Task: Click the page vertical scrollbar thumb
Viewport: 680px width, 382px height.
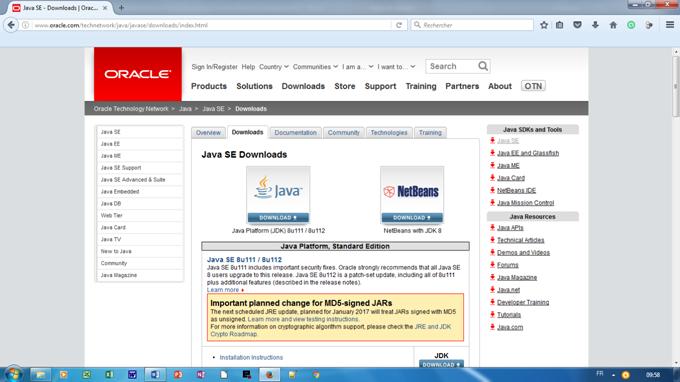Action: point(676,86)
